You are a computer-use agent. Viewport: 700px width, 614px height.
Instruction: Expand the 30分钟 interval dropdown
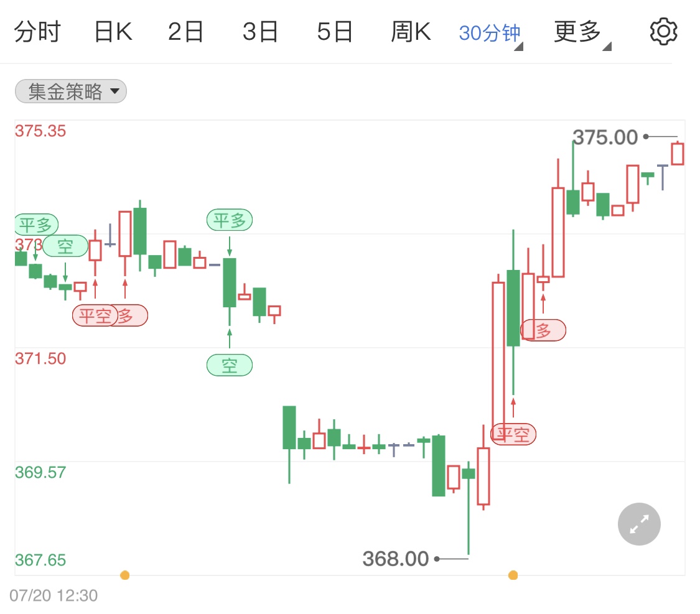click(490, 33)
